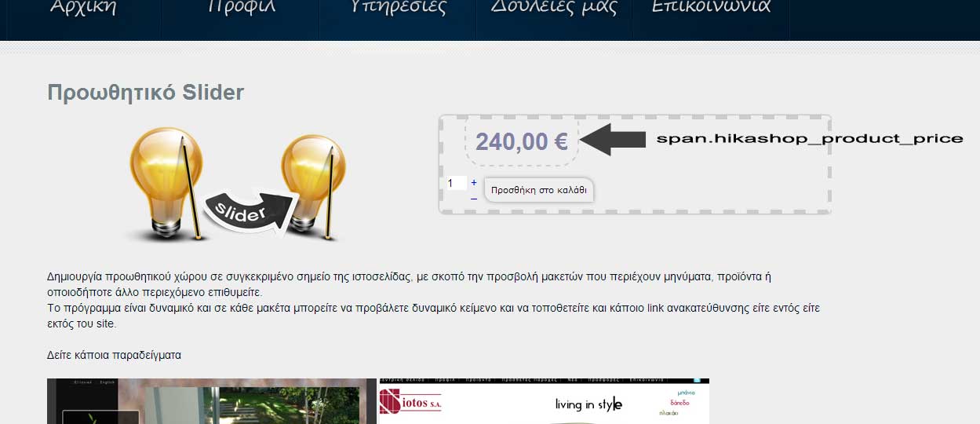Click the Siotos S.A. red logo

tap(410, 401)
